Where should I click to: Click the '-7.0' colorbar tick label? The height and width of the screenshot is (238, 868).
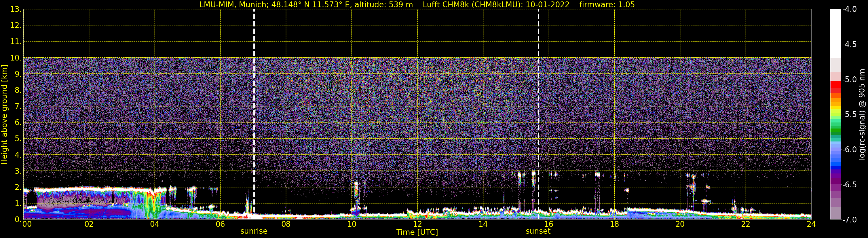point(850,220)
